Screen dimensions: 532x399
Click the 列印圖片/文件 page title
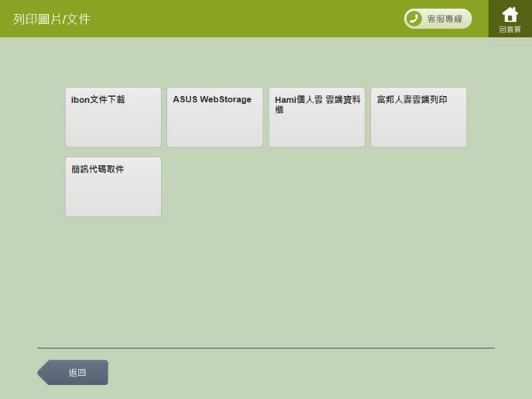(x=52, y=19)
